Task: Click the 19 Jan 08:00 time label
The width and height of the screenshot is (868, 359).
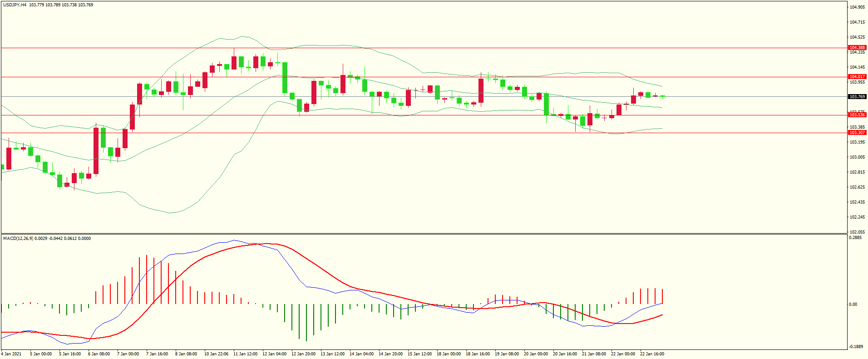Action: click(507, 354)
